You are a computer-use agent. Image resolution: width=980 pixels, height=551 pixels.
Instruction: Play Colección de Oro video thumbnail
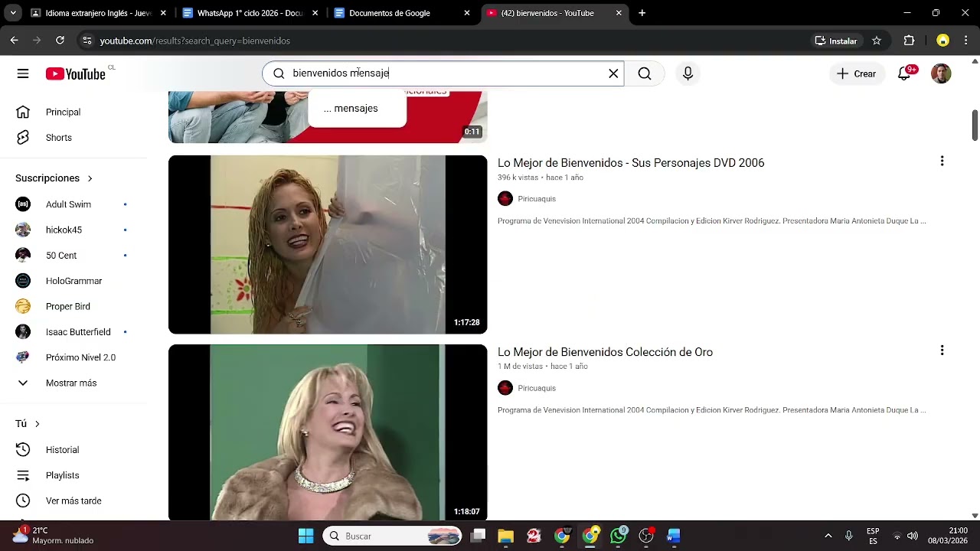pos(328,432)
